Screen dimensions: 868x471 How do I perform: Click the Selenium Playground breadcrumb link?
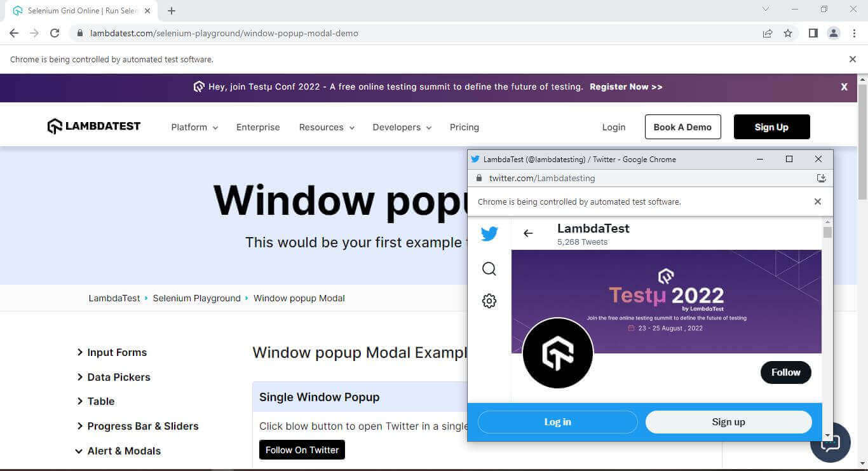pyautogui.click(x=196, y=297)
